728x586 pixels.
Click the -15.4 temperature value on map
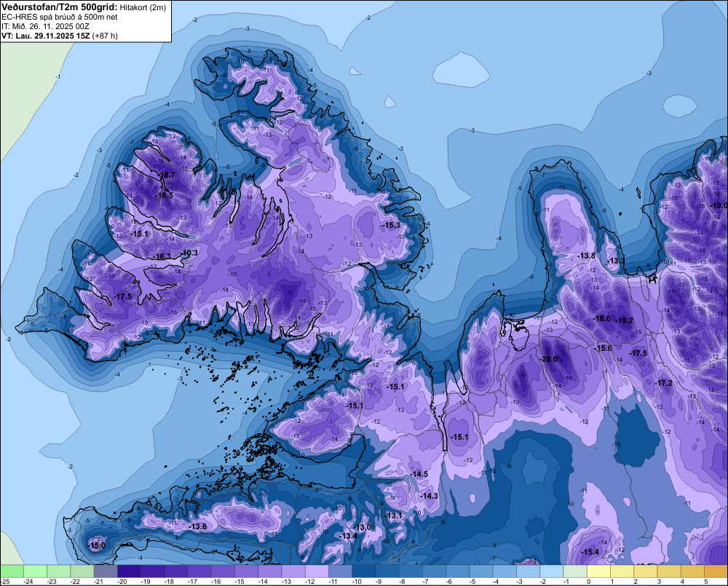[590, 552]
